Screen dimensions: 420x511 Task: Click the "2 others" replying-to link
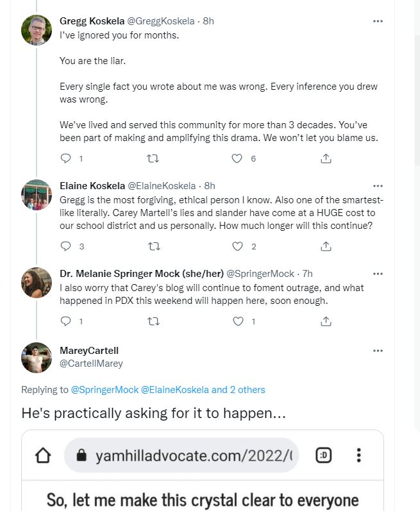tap(248, 389)
